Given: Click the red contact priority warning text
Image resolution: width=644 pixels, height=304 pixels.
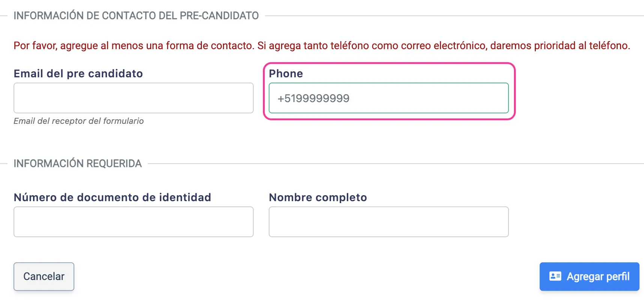Looking at the screenshot, I should click(x=322, y=45).
